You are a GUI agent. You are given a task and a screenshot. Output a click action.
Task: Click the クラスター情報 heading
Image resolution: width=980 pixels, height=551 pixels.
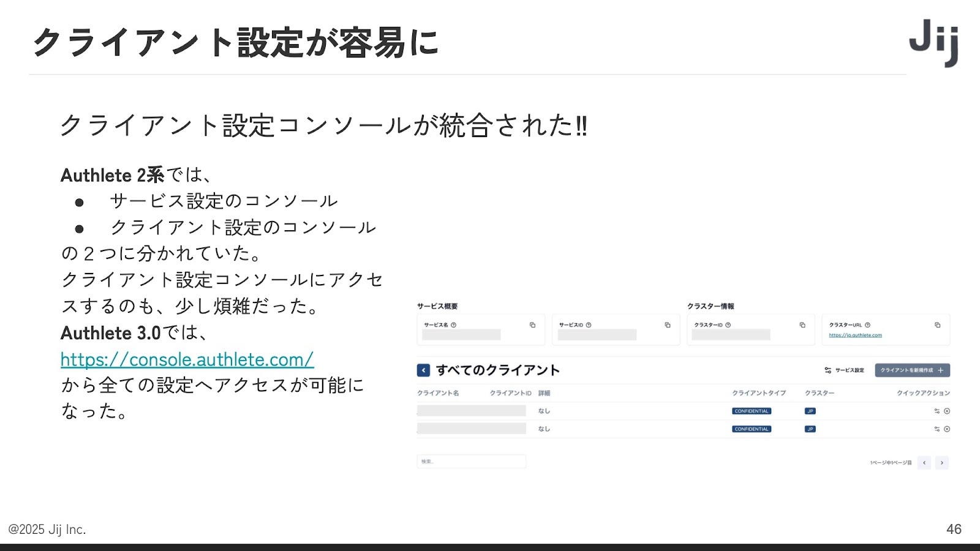710,306
